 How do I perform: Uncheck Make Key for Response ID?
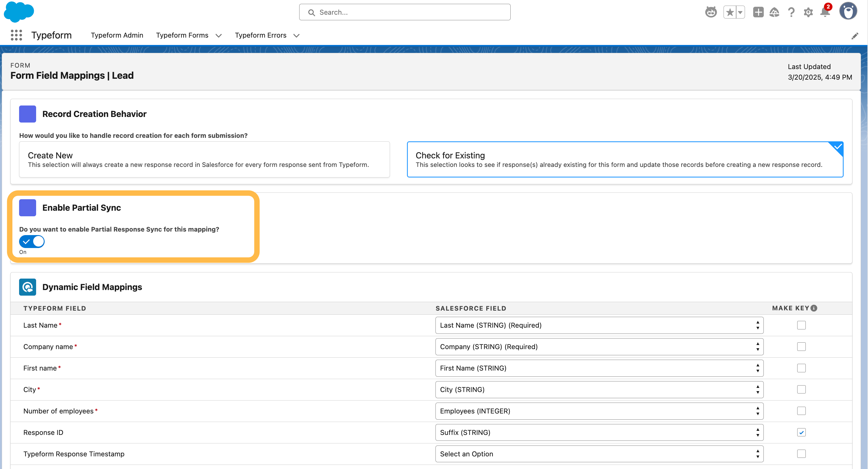point(801,433)
